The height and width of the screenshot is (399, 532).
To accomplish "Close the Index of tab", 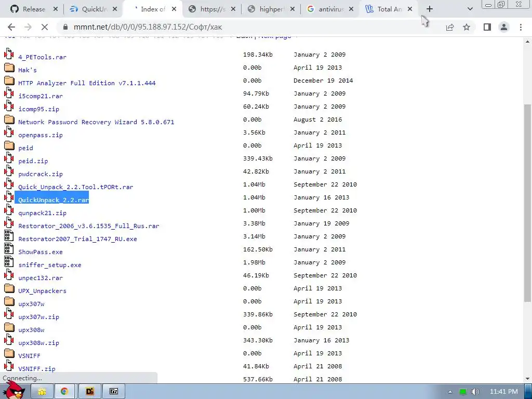I will pyautogui.click(x=174, y=9).
